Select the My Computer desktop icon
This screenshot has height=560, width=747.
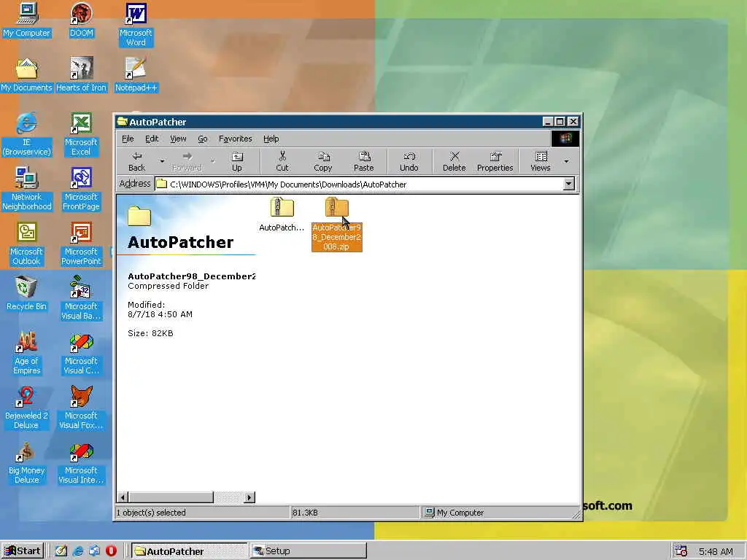point(27,20)
